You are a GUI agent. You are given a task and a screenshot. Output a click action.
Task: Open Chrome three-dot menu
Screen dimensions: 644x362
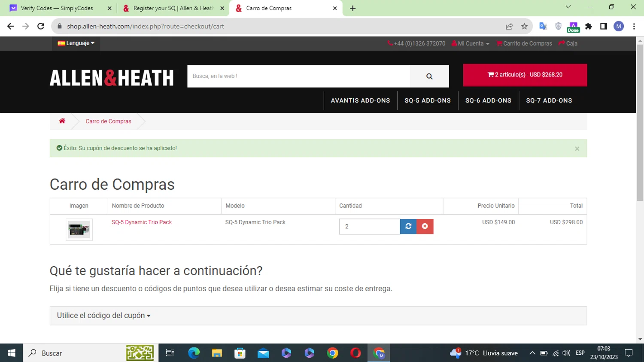[634, 26]
